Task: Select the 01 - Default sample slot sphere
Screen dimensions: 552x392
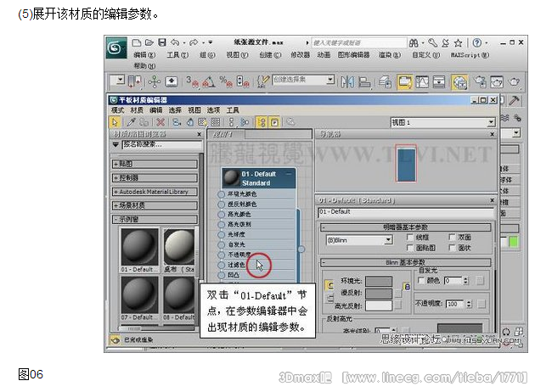Action: 139,247
